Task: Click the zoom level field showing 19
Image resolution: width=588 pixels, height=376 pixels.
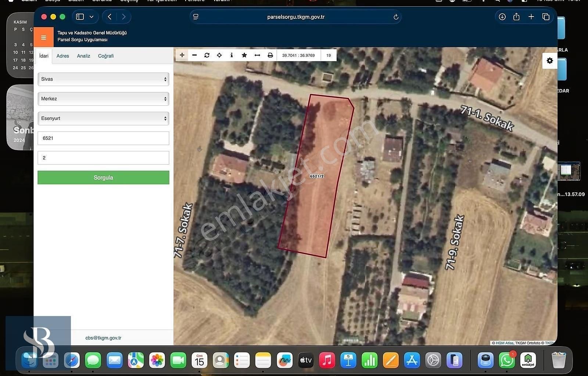Action: (328, 55)
